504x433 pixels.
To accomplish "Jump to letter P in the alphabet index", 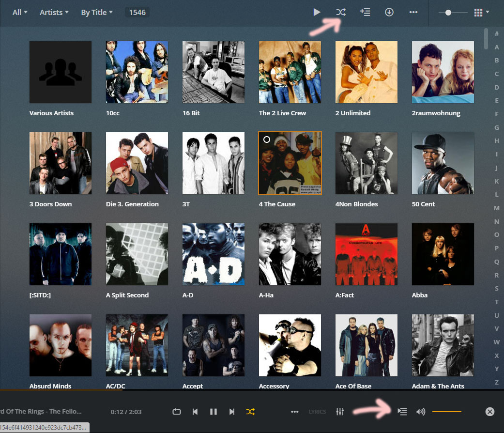I will 497,248.
